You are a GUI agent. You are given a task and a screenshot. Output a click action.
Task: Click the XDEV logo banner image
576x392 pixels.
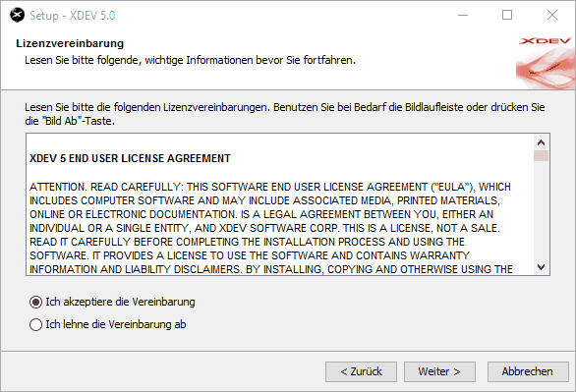[x=546, y=62]
